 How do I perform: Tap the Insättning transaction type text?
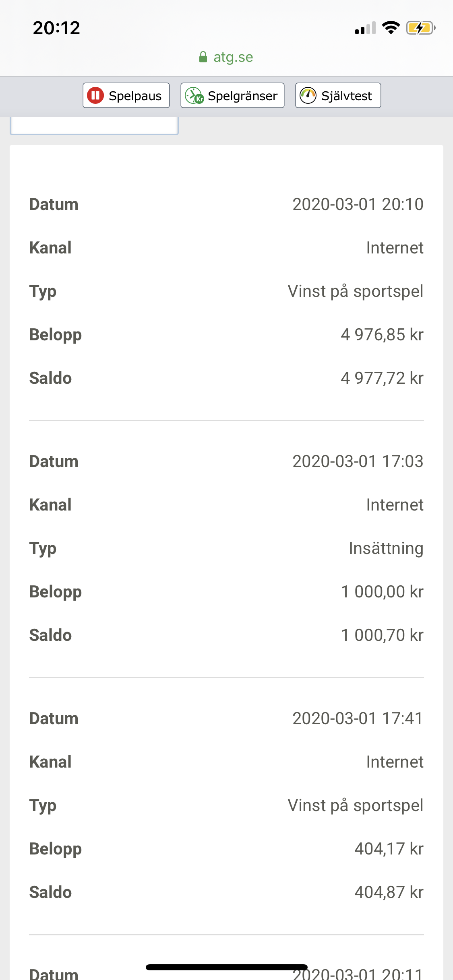[x=386, y=548]
